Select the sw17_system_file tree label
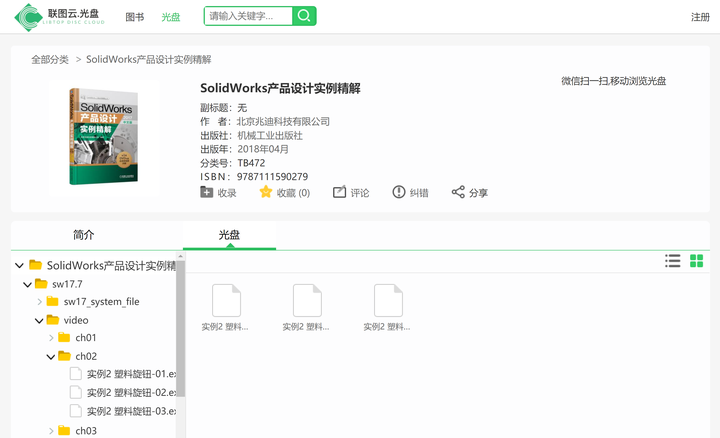Screen dimensions: 720x438 (x=101, y=302)
